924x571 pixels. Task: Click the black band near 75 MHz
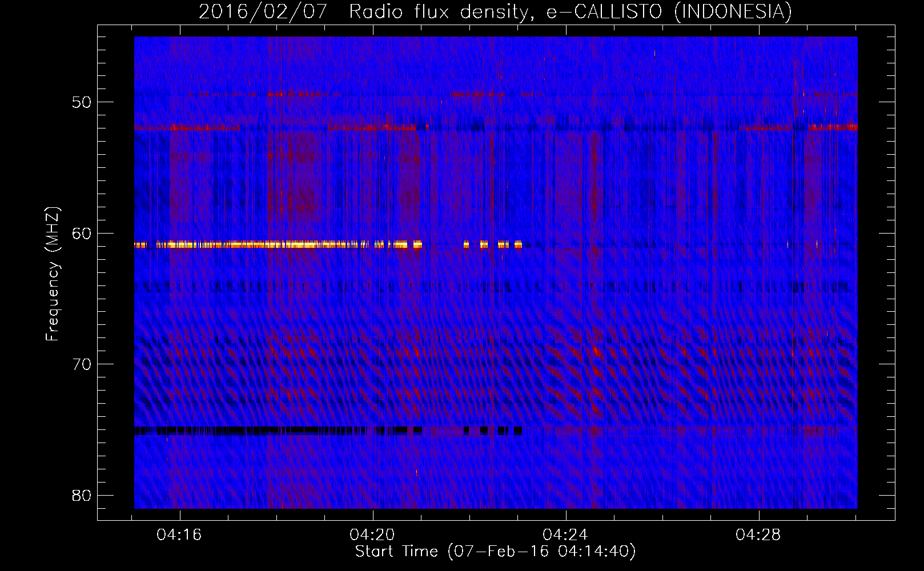[328, 431]
